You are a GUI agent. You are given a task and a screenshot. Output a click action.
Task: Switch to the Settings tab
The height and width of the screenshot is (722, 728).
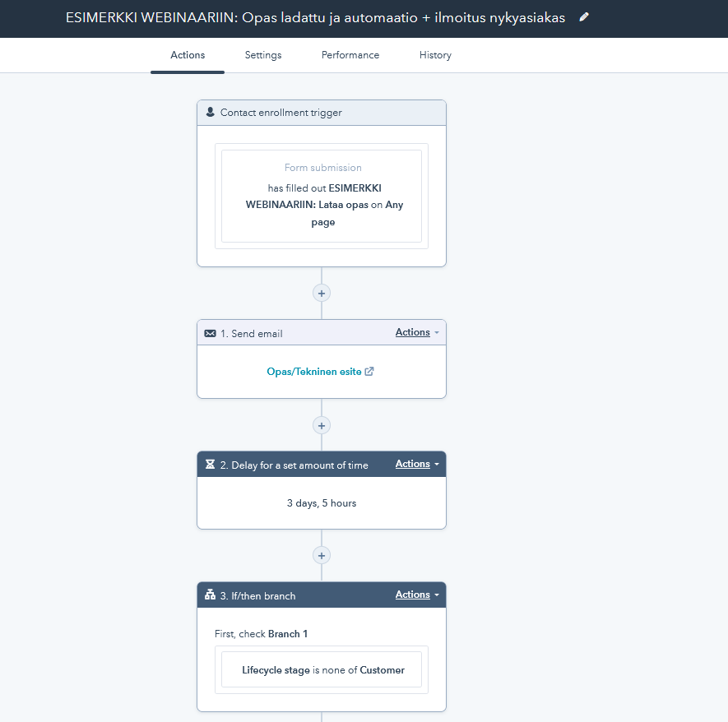[x=262, y=55]
